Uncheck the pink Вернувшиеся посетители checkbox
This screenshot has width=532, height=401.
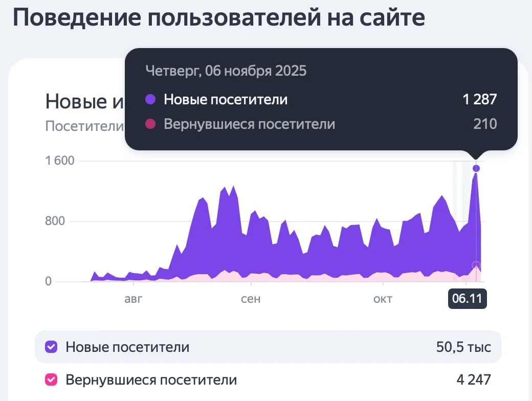coord(51,380)
